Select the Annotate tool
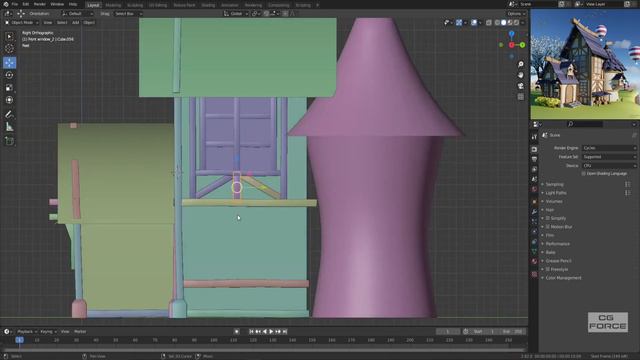640x360 pixels. click(x=9, y=114)
